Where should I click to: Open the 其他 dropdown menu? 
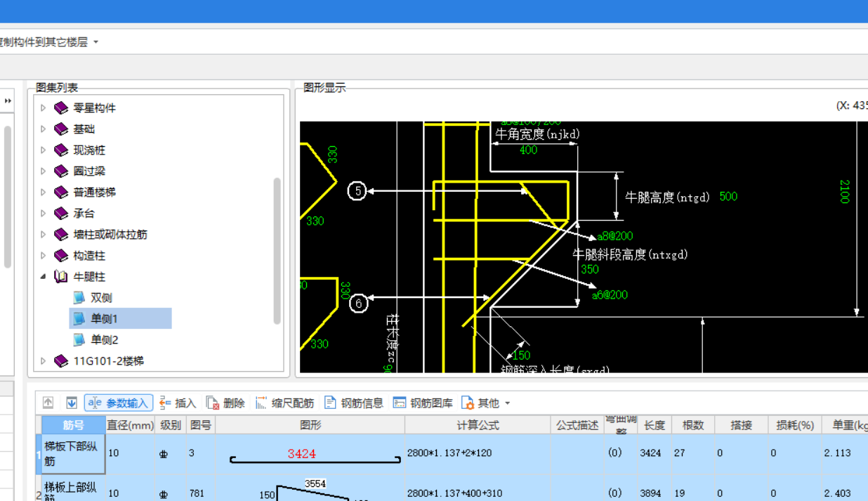(x=486, y=403)
